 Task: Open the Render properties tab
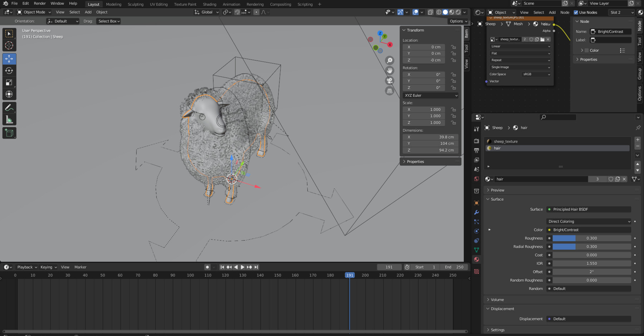[x=476, y=141]
